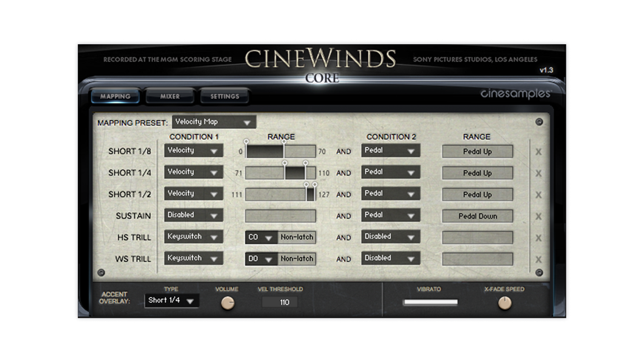Click the X-Fade Speed knob
The height and width of the screenshot is (362, 644).
point(504,303)
